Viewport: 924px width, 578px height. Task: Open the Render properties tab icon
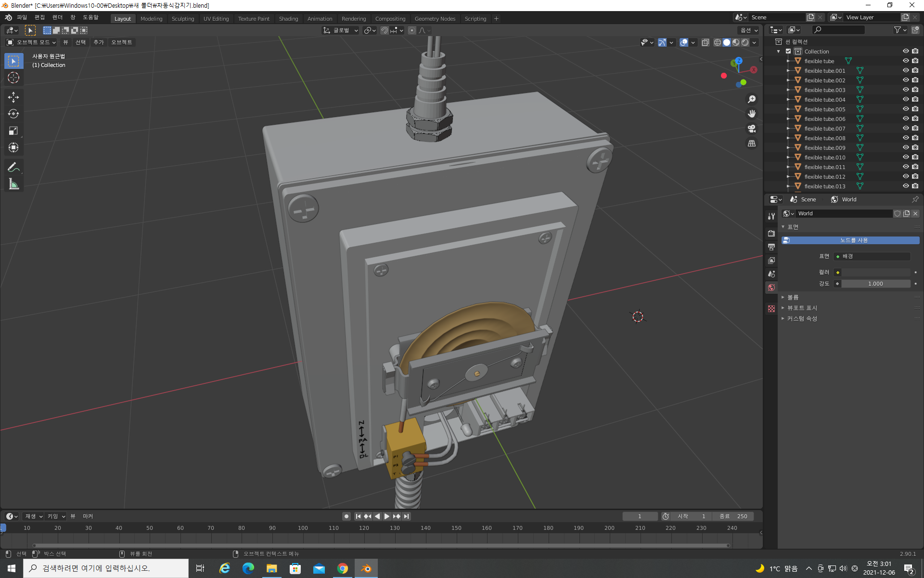point(771,234)
